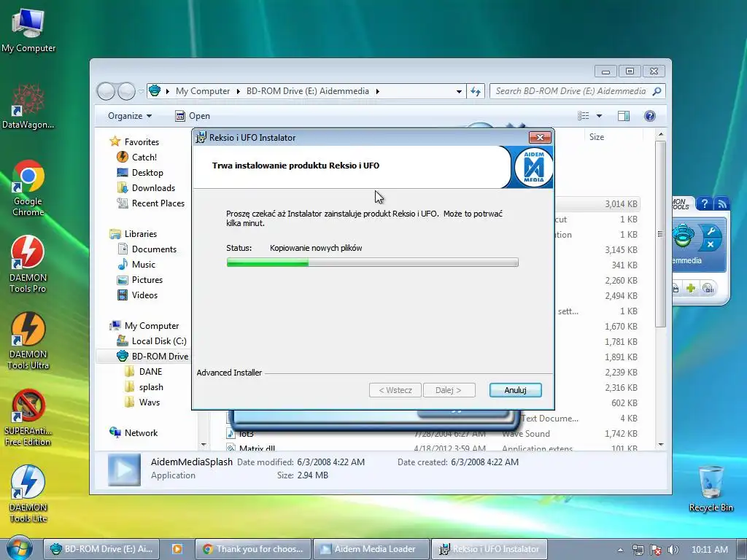Open the Organize dropdown menu

click(130, 116)
